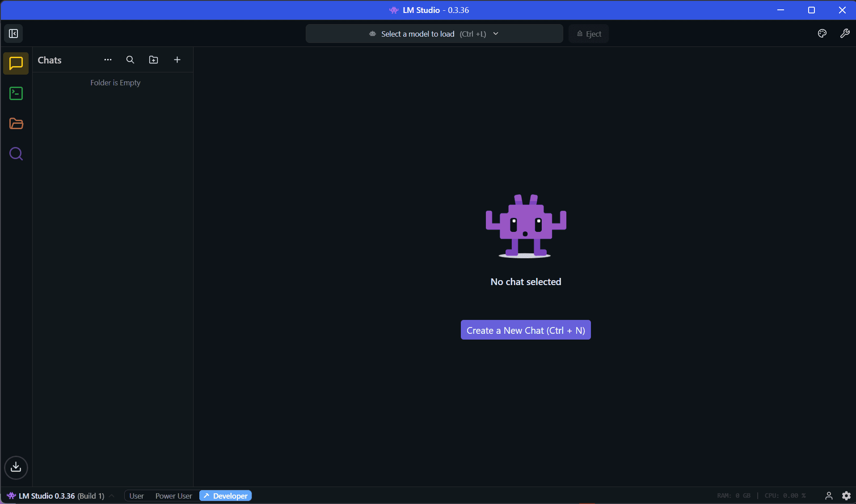The width and height of the screenshot is (856, 504).
Task: Open the Downloads panel icon
Action: click(16, 467)
